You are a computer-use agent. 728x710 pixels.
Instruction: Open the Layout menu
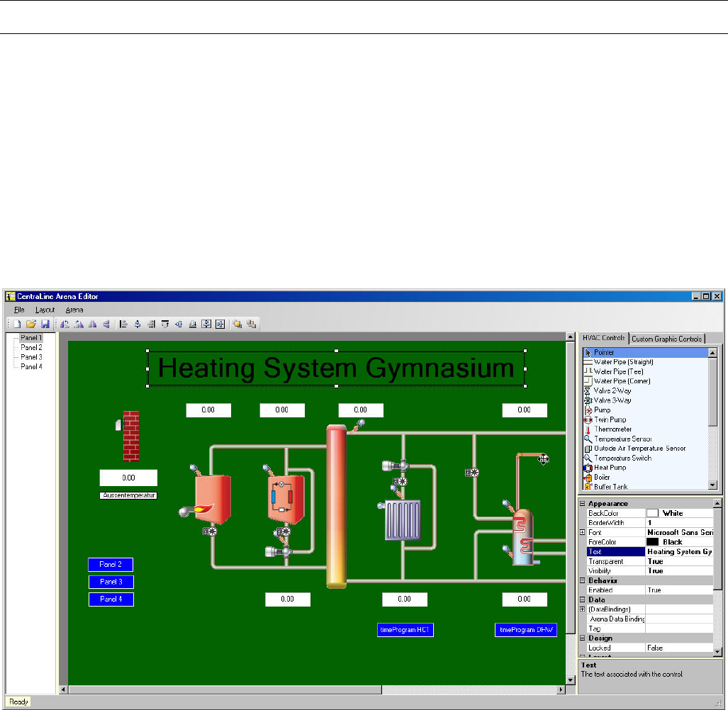(45, 310)
